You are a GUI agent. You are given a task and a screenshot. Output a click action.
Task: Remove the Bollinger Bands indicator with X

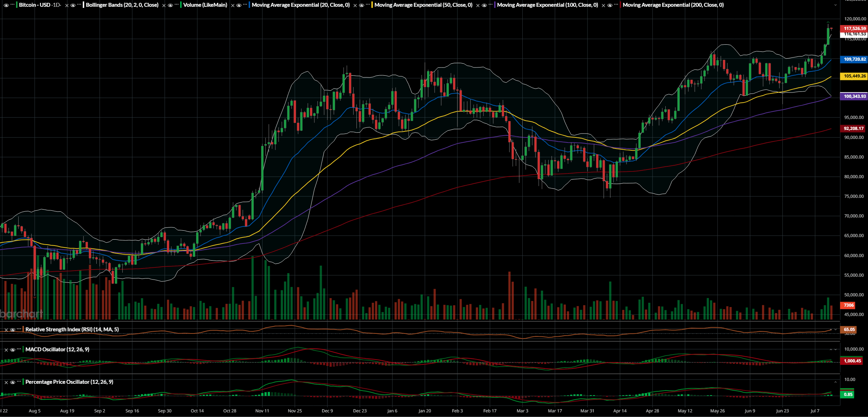(67, 5)
